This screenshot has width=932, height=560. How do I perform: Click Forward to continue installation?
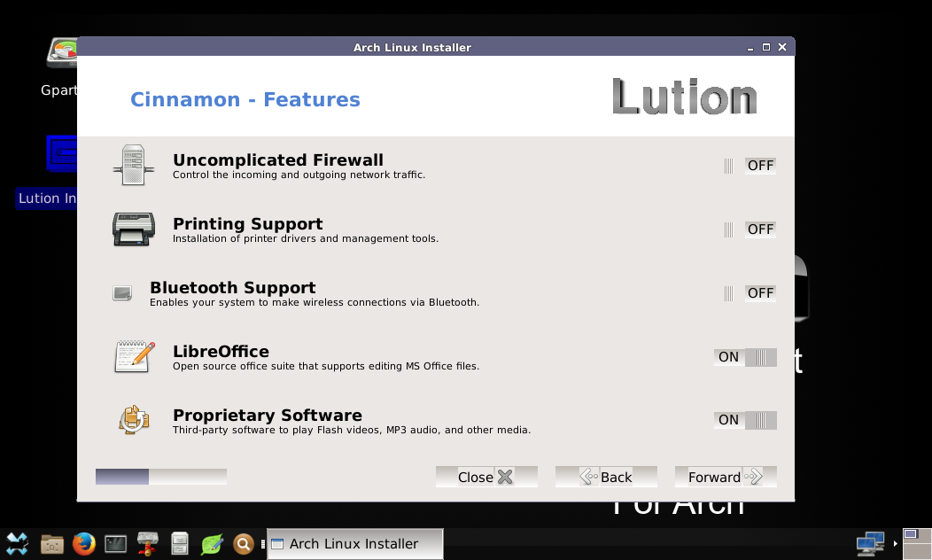coord(726,477)
